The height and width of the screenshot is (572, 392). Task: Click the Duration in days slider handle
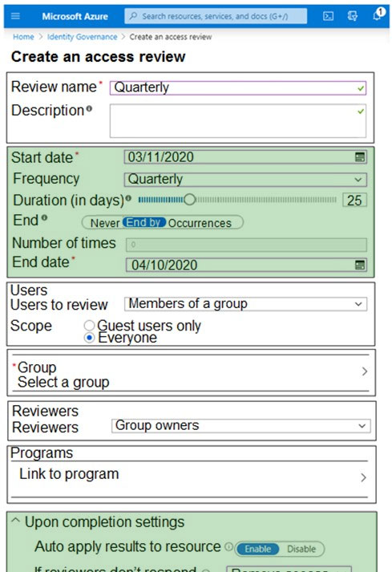(190, 200)
